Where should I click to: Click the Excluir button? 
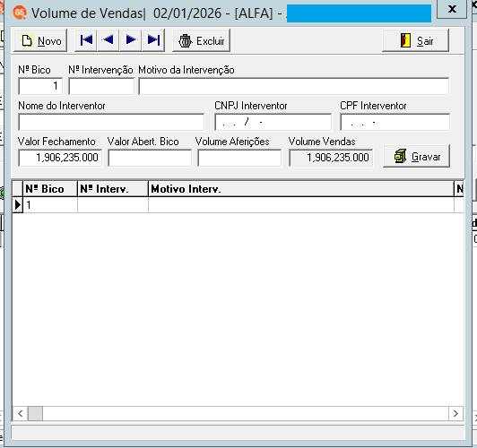coord(202,40)
